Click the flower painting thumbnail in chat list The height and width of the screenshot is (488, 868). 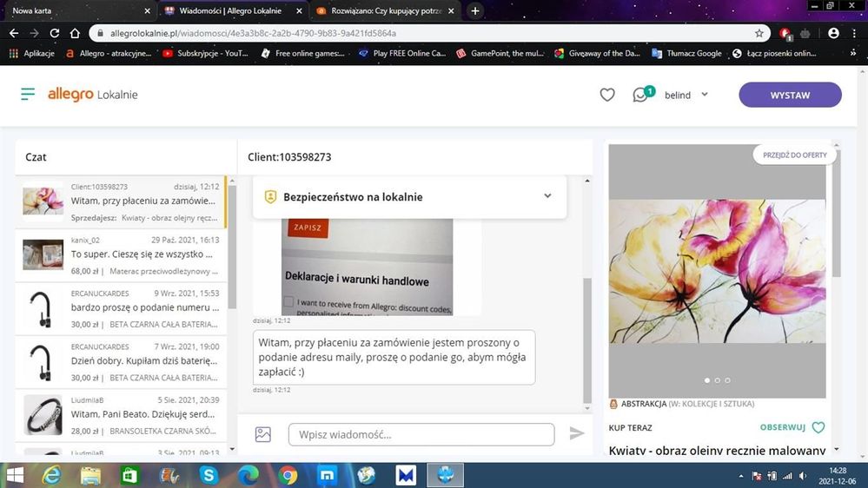tap(43, 201)
